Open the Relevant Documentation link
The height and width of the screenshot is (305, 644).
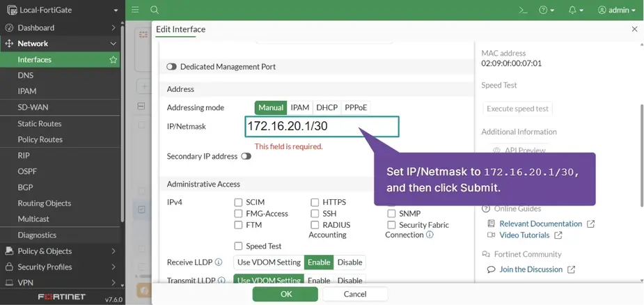(x=540, y=224)
